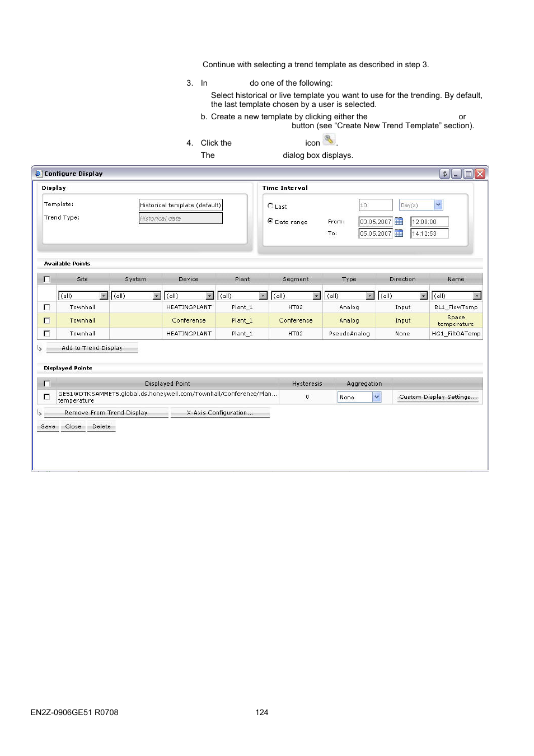Click the Close button
This screenshot has height=756, width=534.
point(73,427)
